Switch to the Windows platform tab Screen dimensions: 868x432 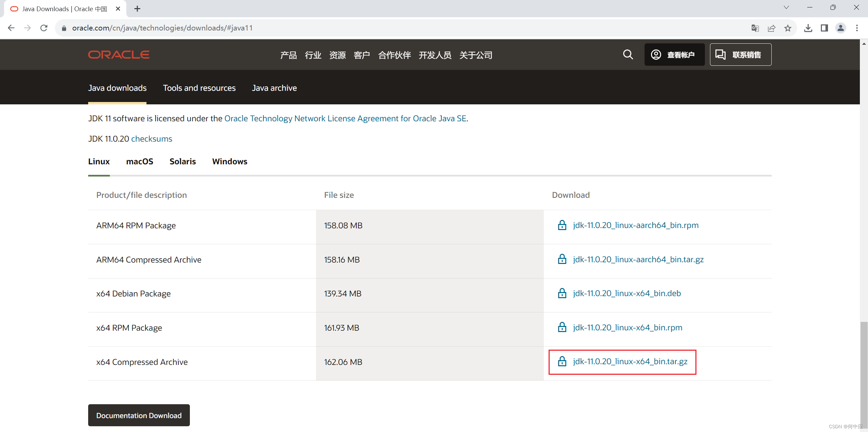(x=230, y=162)
